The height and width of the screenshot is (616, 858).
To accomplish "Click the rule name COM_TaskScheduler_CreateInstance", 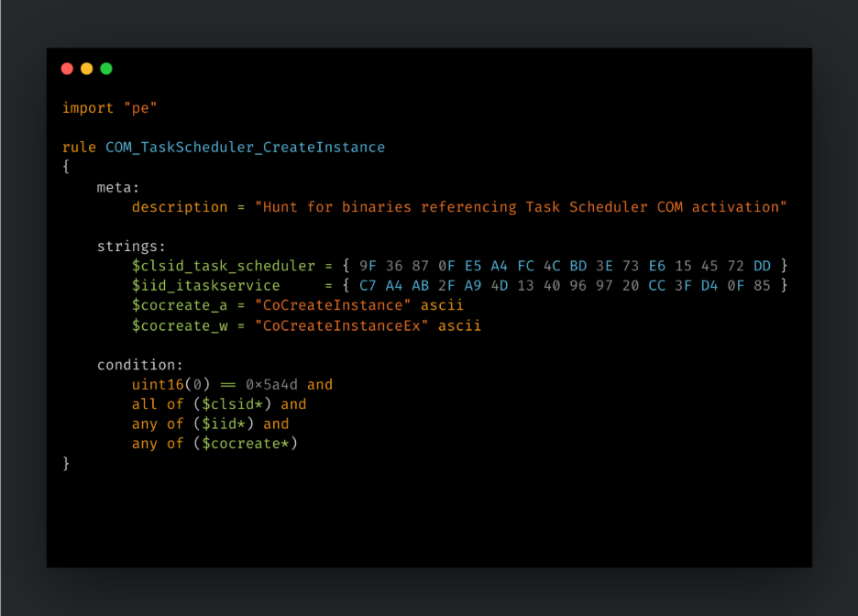I will point(245,148).
